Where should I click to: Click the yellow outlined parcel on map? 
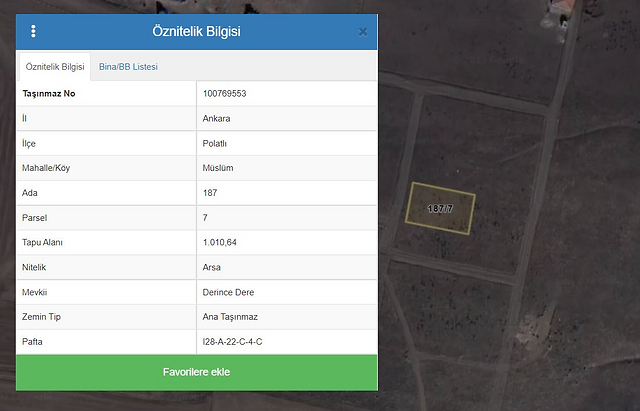(440, 208)
